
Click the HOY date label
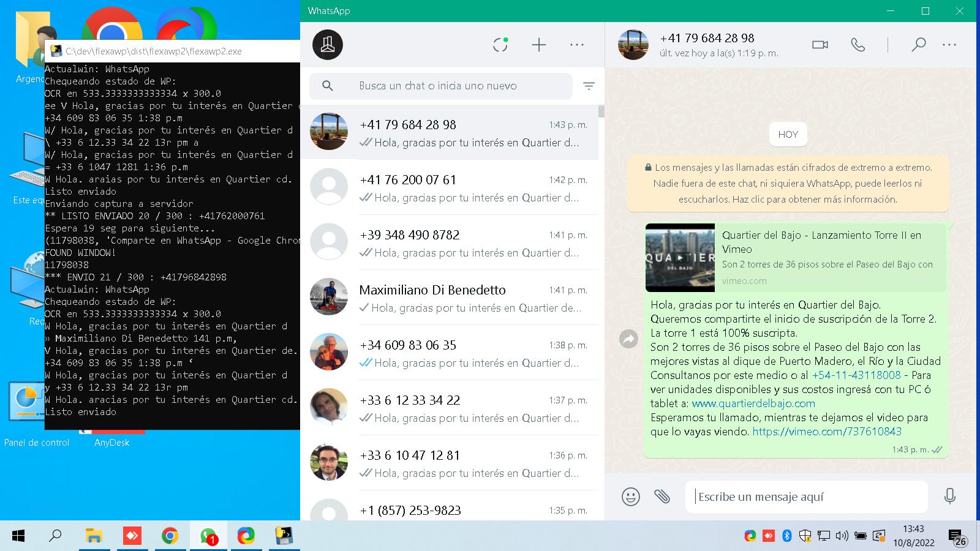point(788,135)
